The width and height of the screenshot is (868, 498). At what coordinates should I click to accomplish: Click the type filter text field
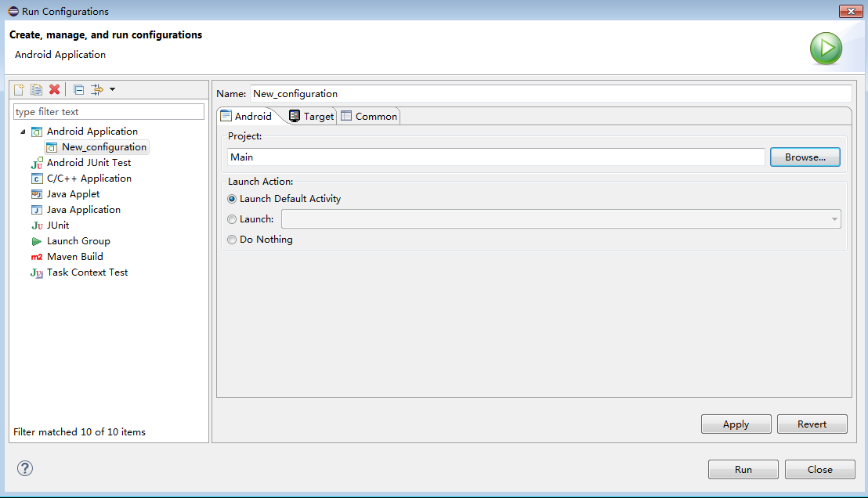point(108,112)
